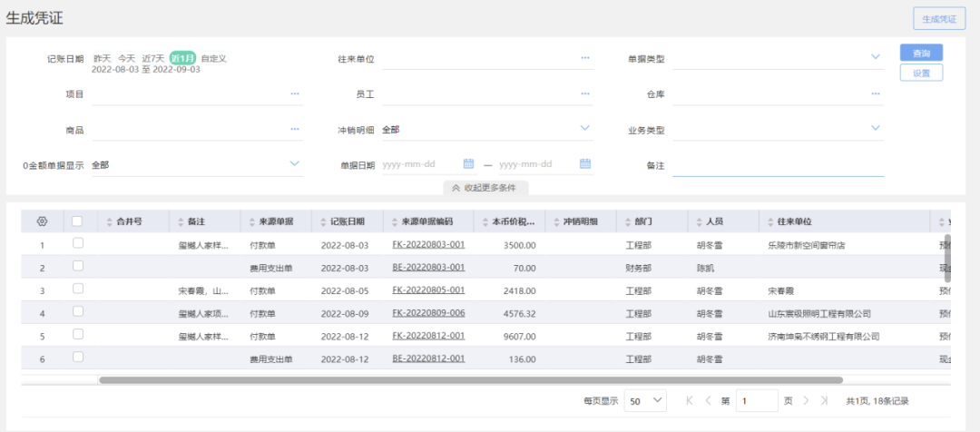Screen dimensions: 980x432
Task: Sort by the 记账日期 column sort icon
Action: pos(323,221)
